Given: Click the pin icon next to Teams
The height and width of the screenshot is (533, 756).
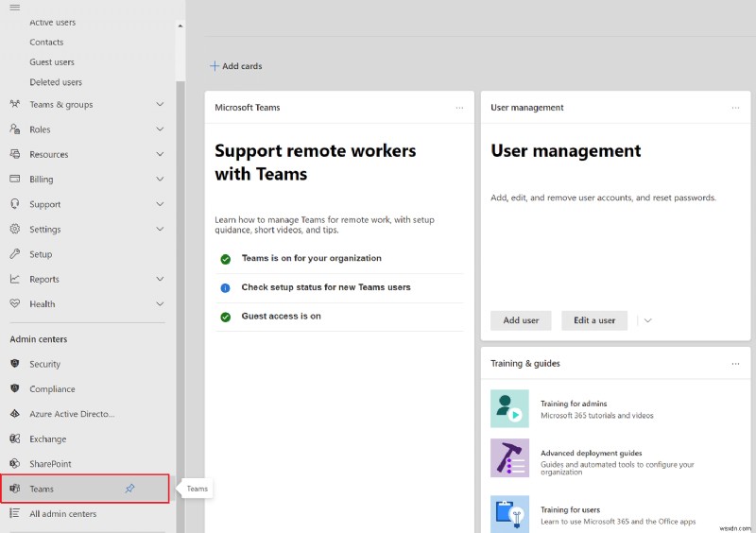Looking at the screenshot, I should click(130, 489).
